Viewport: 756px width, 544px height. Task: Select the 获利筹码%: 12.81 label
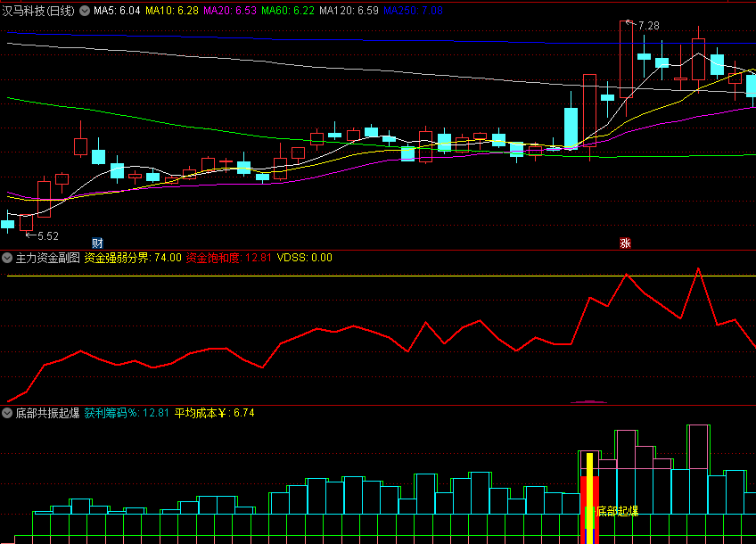click(127, 413)
